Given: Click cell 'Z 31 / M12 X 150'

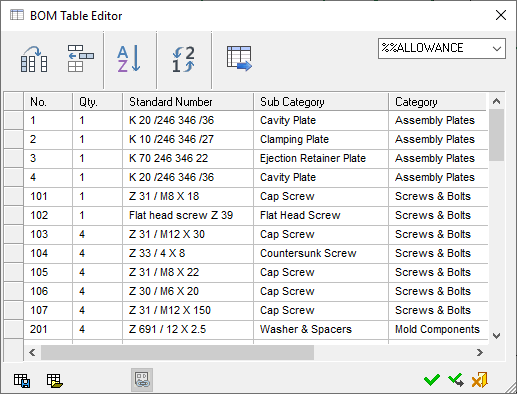Looking at the screenshot, I should tap(188, 310).
